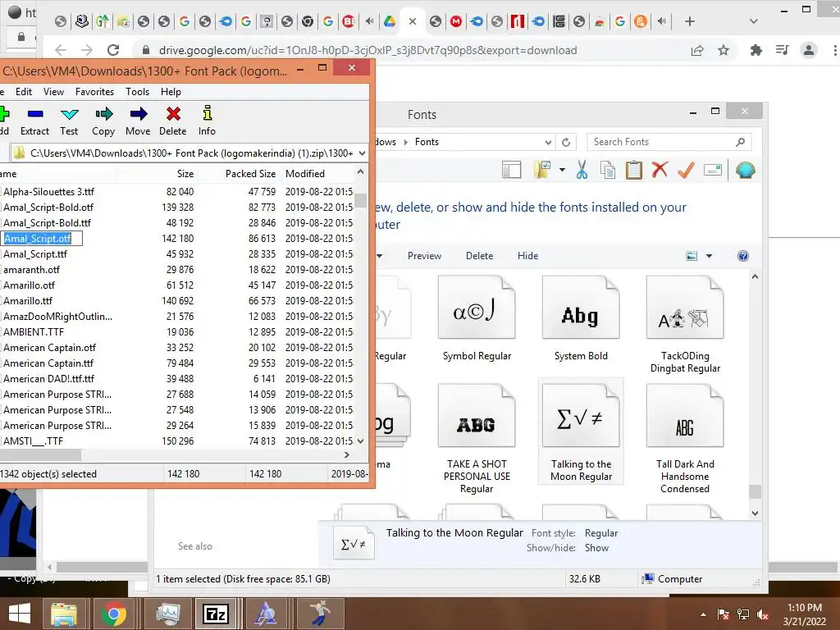Click the Fonts breadcrumb in the address bar
The width and height of the screenshot is (840, 630).
coord(427,142)
